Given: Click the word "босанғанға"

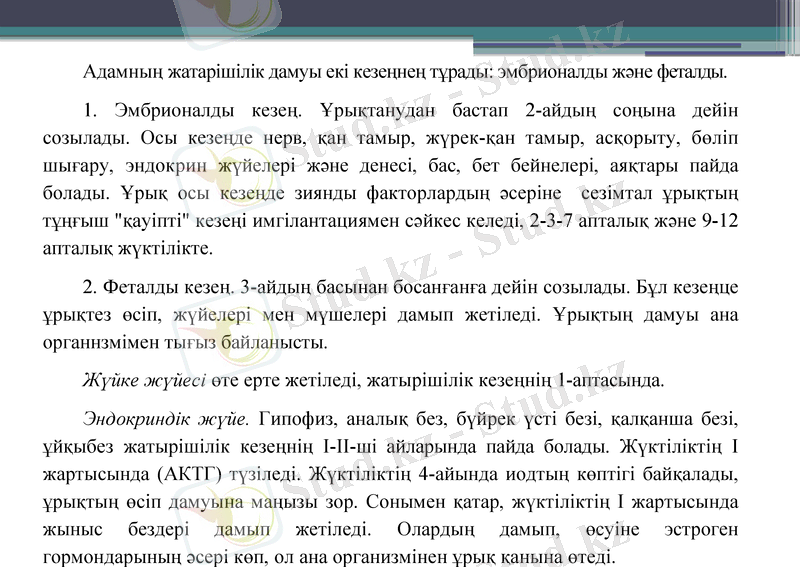Looking at the screenshot, I should [439, 287].
